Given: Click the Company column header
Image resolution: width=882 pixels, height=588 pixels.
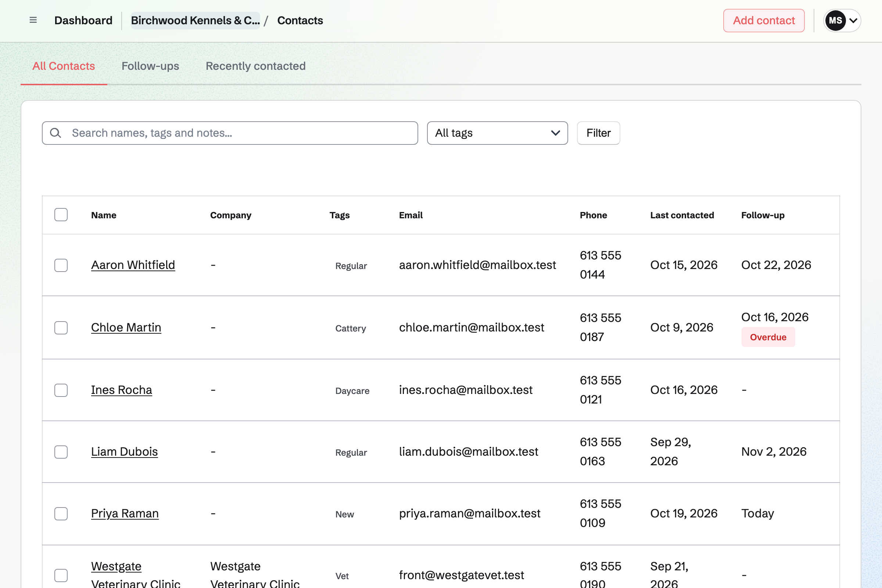Looking at the screenshot, I should click(231, 215).
